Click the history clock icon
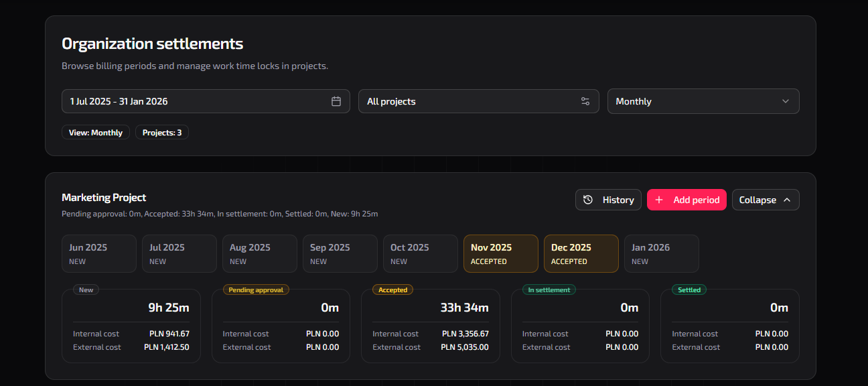The width and height of the screenshot is (868, 386). [588, 200]
